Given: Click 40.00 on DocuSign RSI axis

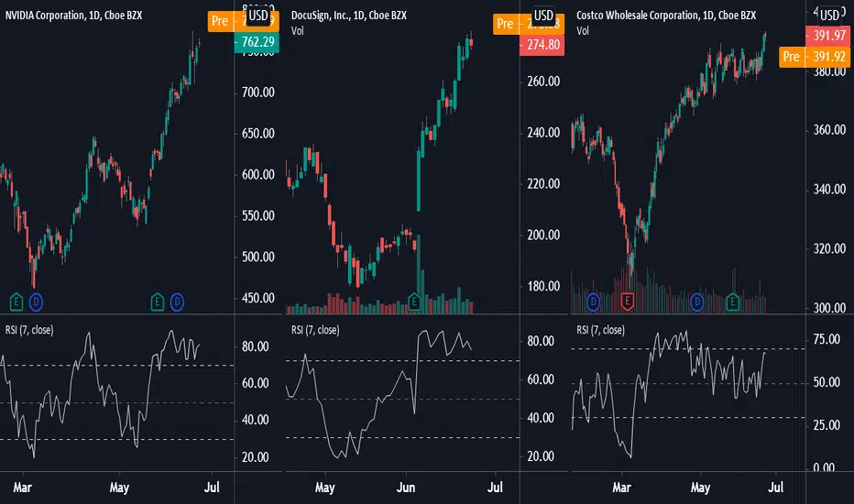Looking at the screenshot, I should point(541,418).
